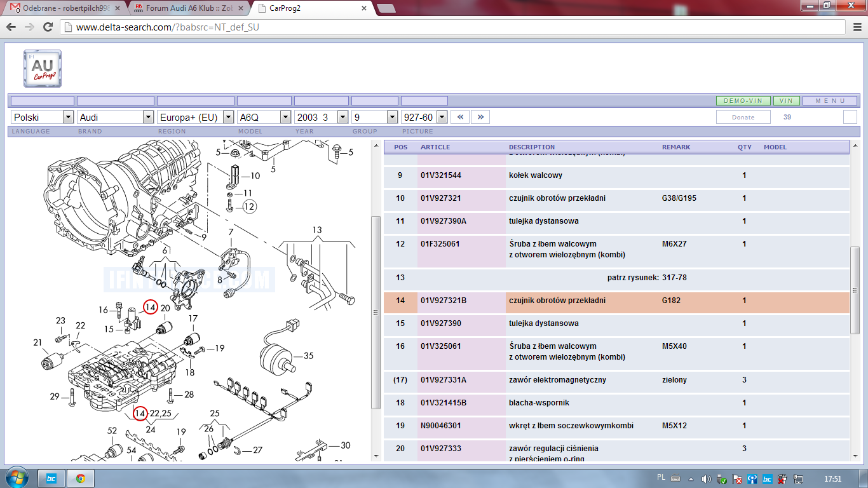868x488 pixels.
Task: Switch to the Gmail Odebrane tab
Action: coord(64,8)
